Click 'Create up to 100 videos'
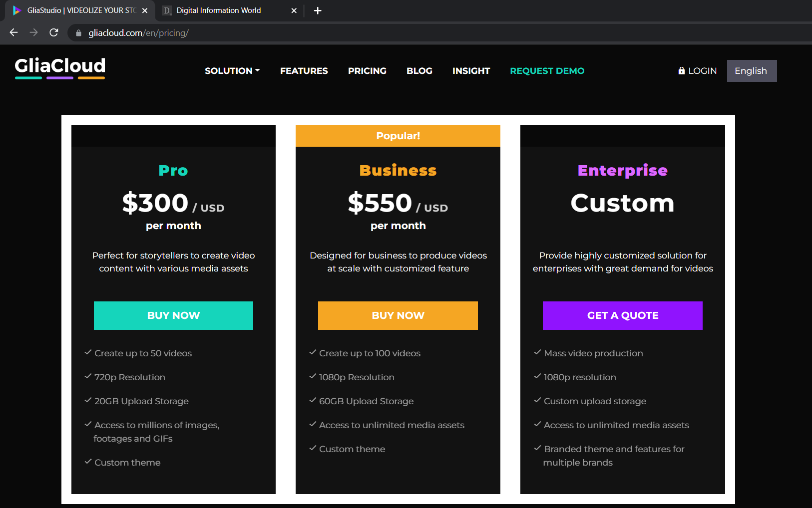The width and height of the screenshot is (812, 508). click(370, 353)
